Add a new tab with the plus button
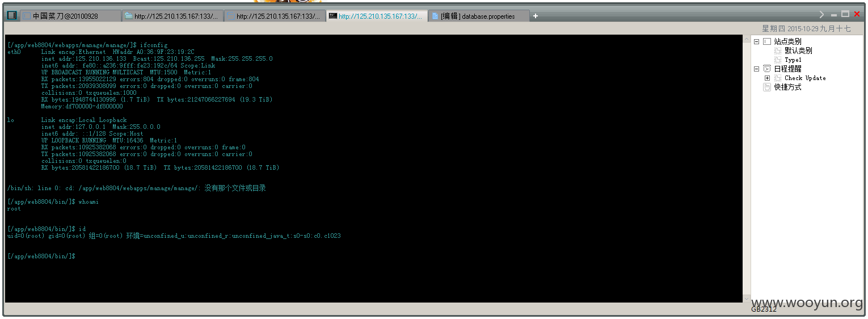The image size is (868, 319). click(535, 16)
